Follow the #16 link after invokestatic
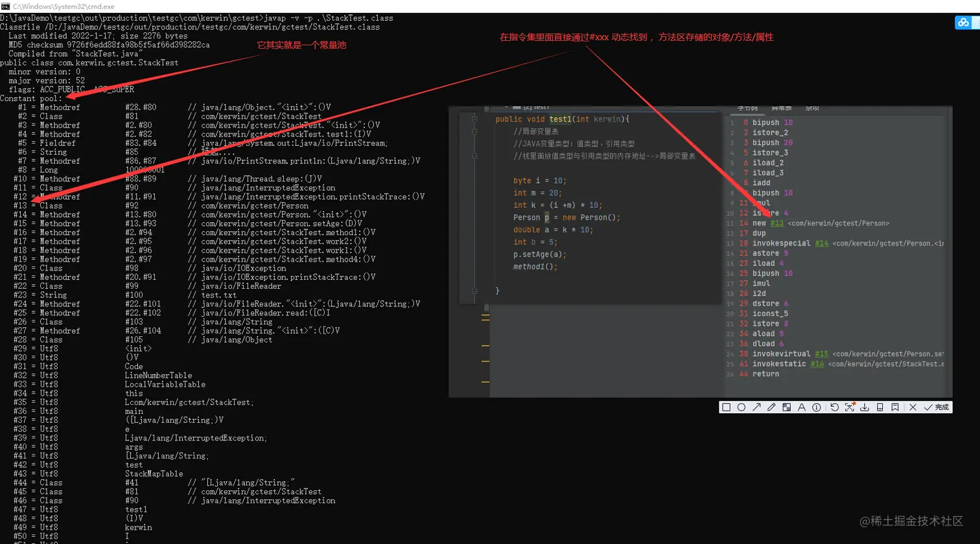This screenshot has width=980, height=544. pyautogui.click(x=817, y=364)
